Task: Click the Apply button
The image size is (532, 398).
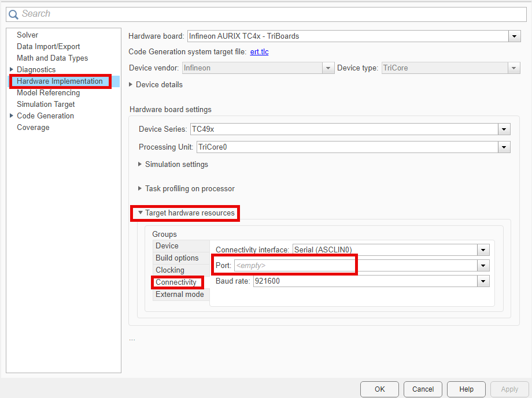Action: [x=510, y=389]
